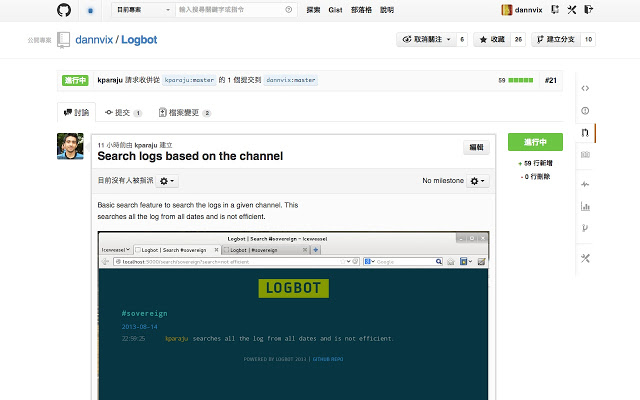Open the 部落格 blog menu link
This screenshot has width=640, height=400.
tap(361, 10)
